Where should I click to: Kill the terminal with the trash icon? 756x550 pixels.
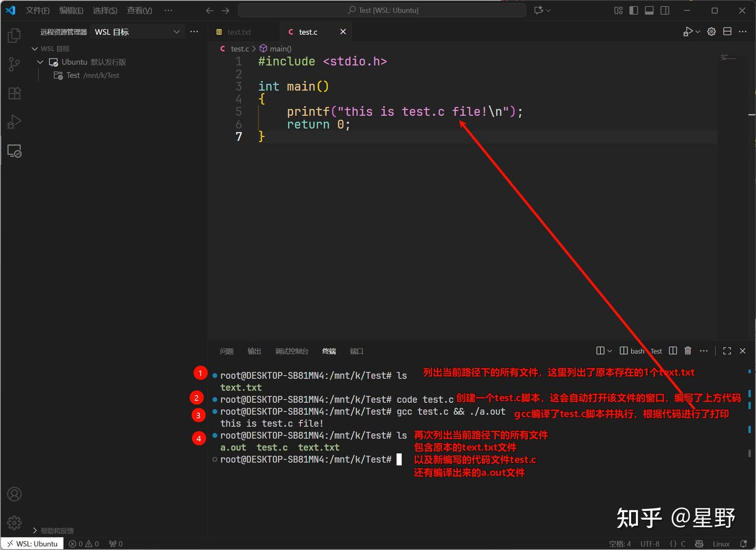coord(688,351)
